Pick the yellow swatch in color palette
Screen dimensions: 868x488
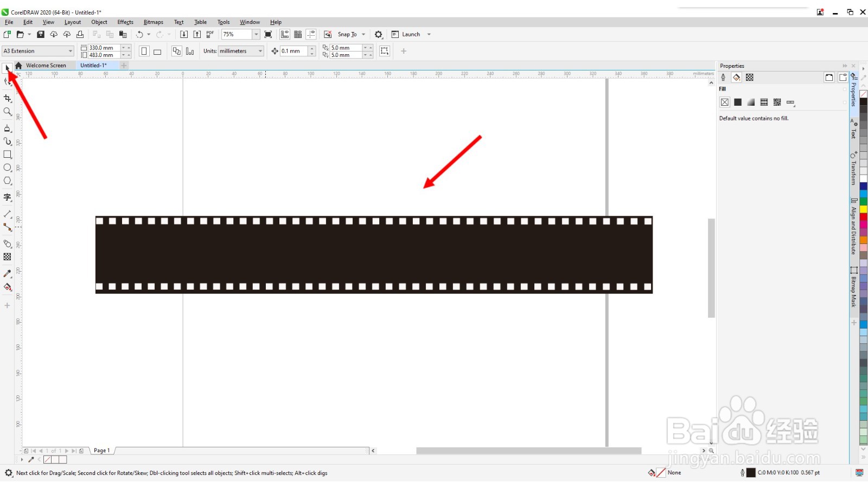tap(863, 209)
